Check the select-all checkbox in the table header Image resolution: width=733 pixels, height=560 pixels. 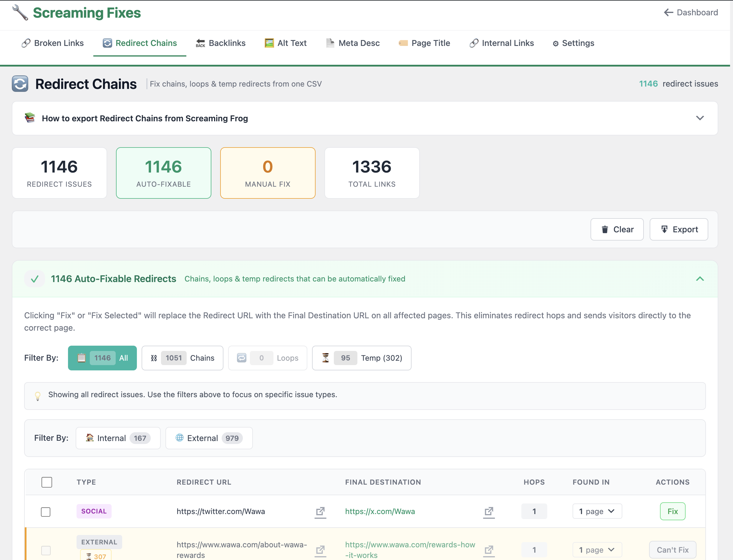[47, 482]
